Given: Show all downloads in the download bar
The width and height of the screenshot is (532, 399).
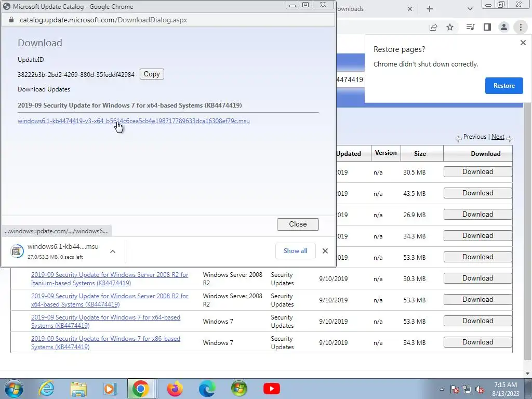Looking at the screenshot, I should pyautogui.click(x=296, y=251).
